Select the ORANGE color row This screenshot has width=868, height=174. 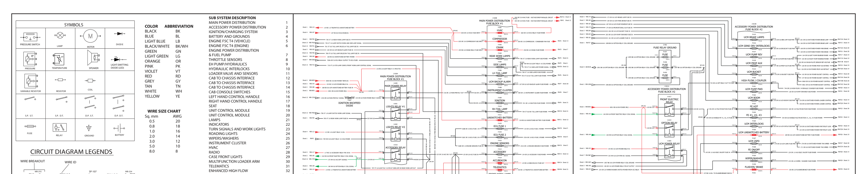163,61
